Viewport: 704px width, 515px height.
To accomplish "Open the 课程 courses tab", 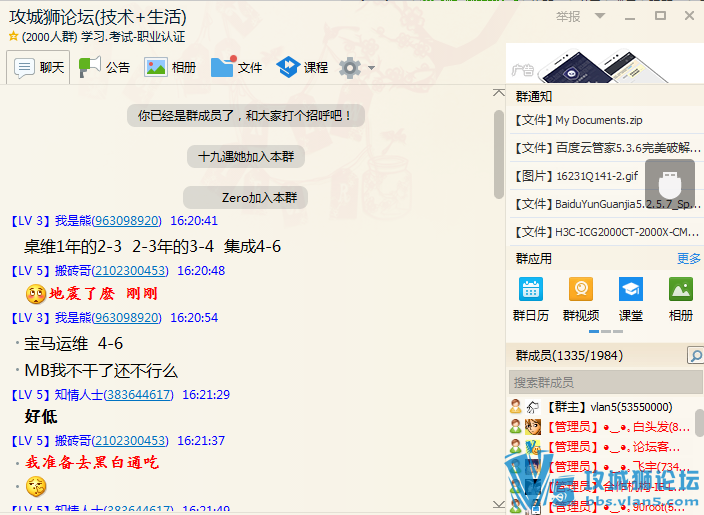I will tap(303, 68).
